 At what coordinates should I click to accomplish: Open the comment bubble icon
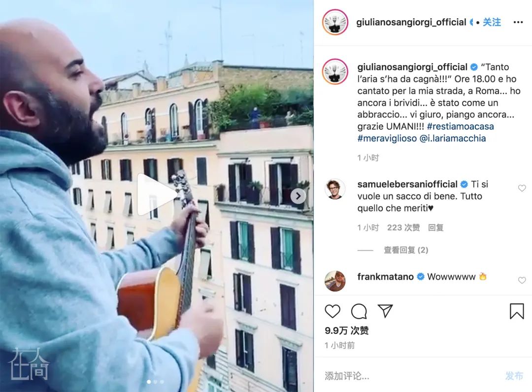[359, 311]
